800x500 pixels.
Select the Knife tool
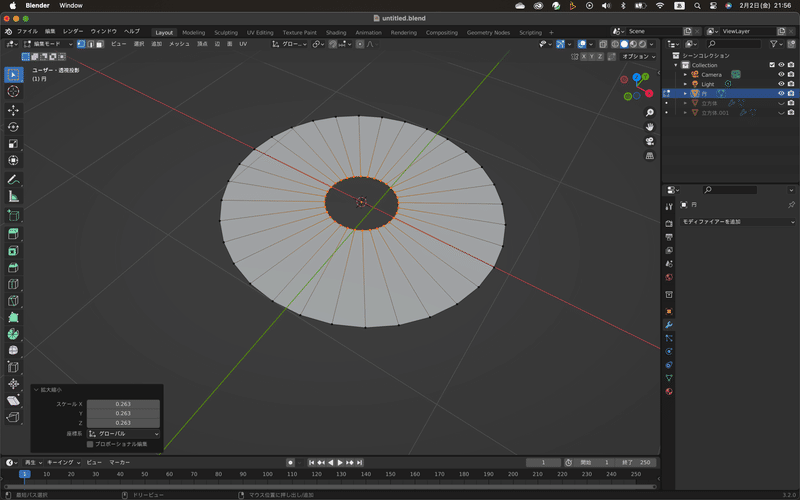(13, 301)
